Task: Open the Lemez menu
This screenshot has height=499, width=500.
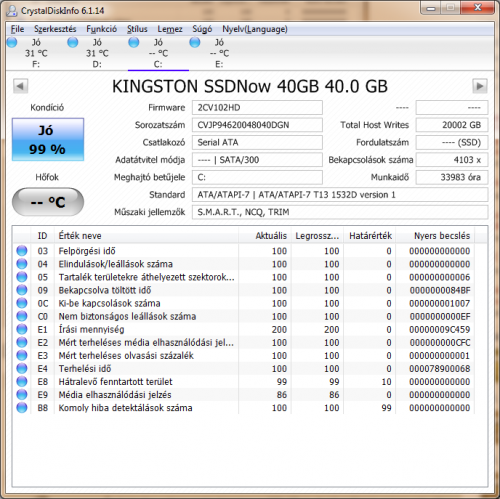Action: click(170, 29)
